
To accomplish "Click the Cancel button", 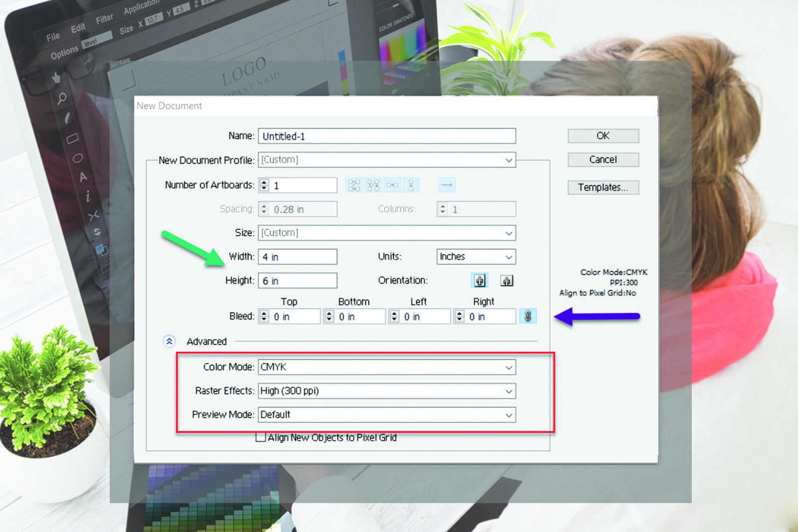I will coord(603,160).
